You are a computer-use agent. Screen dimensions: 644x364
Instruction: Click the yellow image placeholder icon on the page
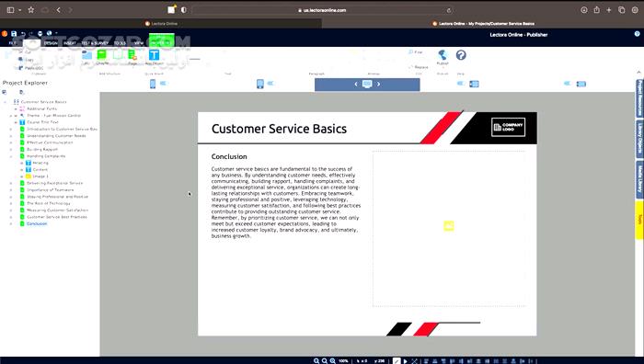(449, 226)
